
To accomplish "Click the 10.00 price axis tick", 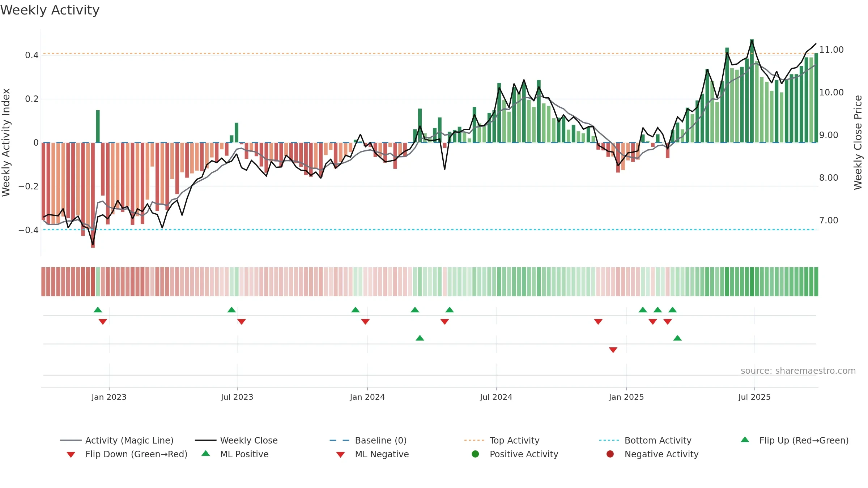I will click(831, 92).
